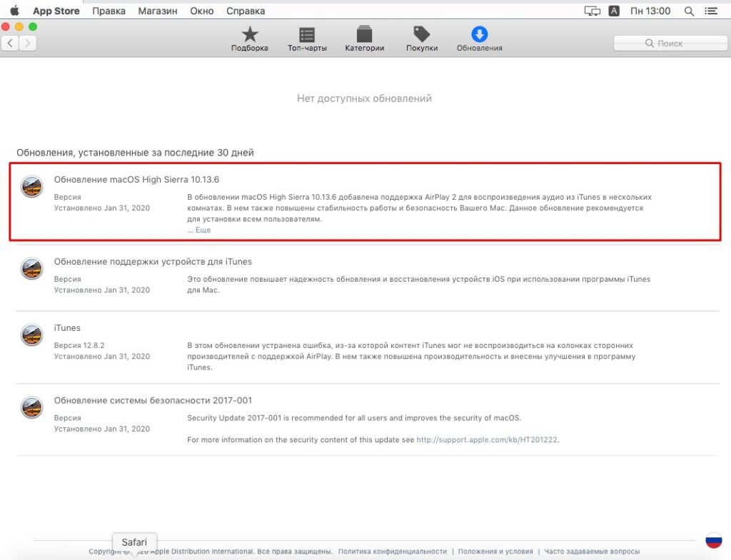This screenshot has width=731, height=560.
Task: Select the iTunes update title
Action: tap(67, 328)
